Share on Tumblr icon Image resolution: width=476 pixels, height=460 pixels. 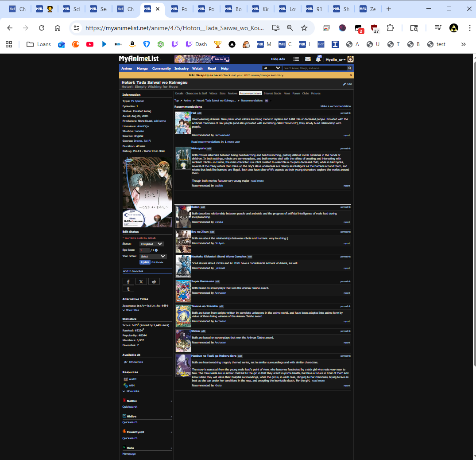(128, 288)
